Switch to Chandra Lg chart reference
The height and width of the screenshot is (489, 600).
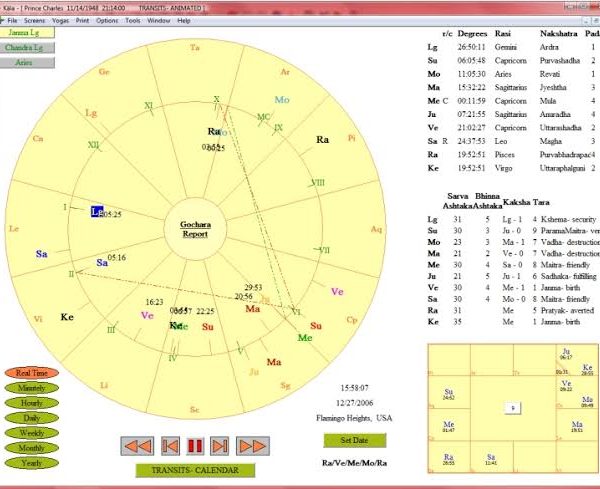pyautogui.click(x=27, y=47)
